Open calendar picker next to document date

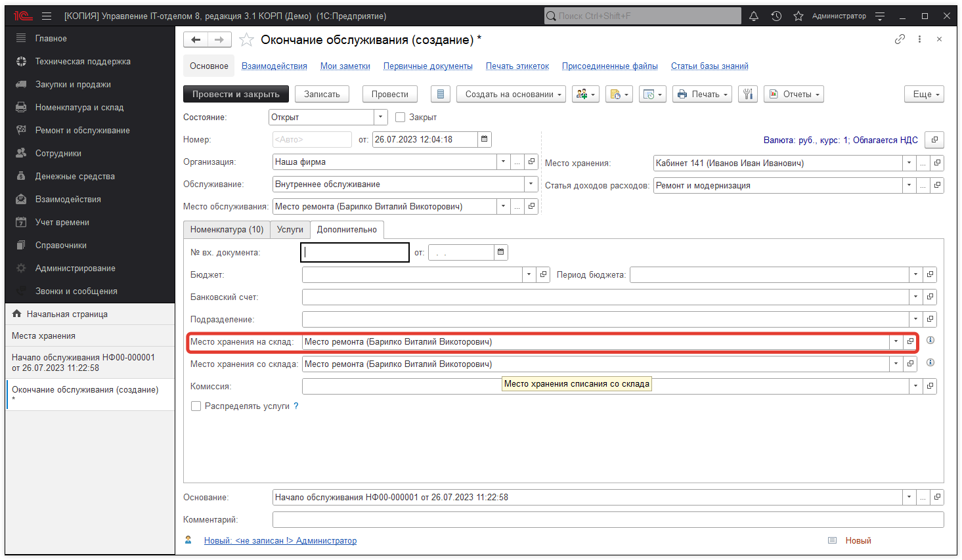(x=485, y=139)
